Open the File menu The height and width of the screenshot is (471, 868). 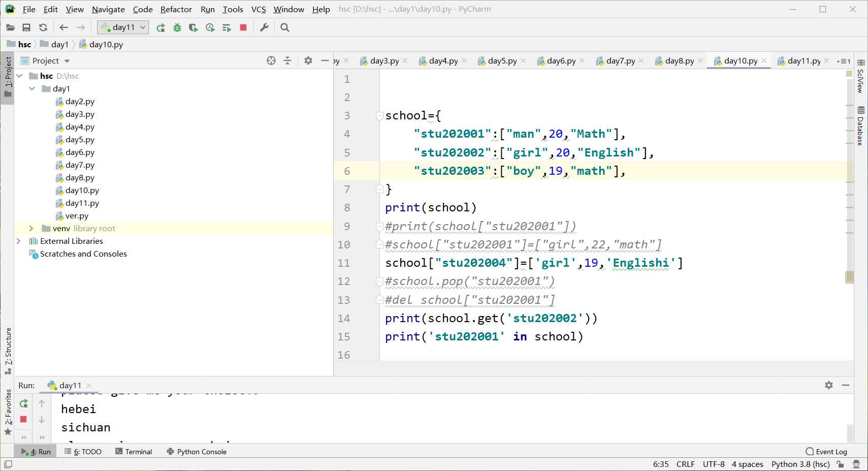tap(29, 9)
